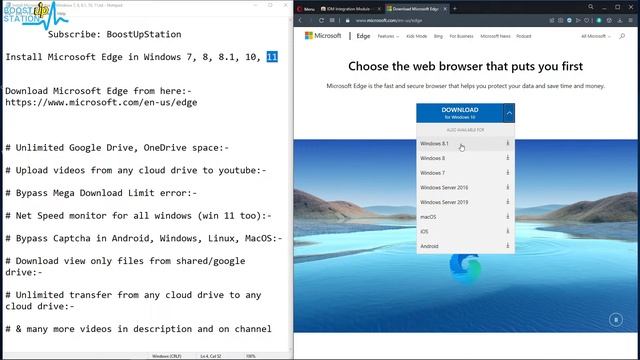Click 'Upload videos from any cloud drive' line
This screenshot has width=640, height=360.
tap(136, 171)
